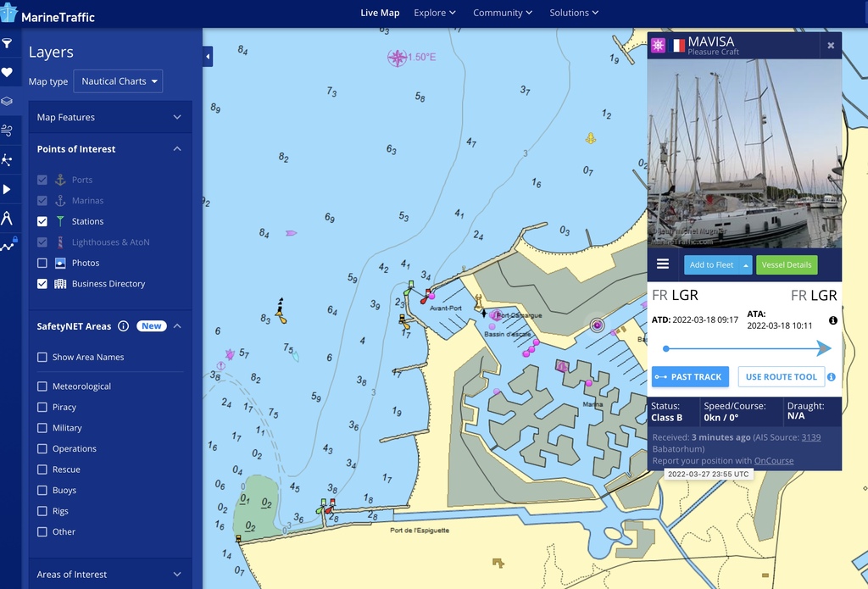Click the red beacon at Avant-Port entrance
The image size is (868, 589).
click(426, 296)
